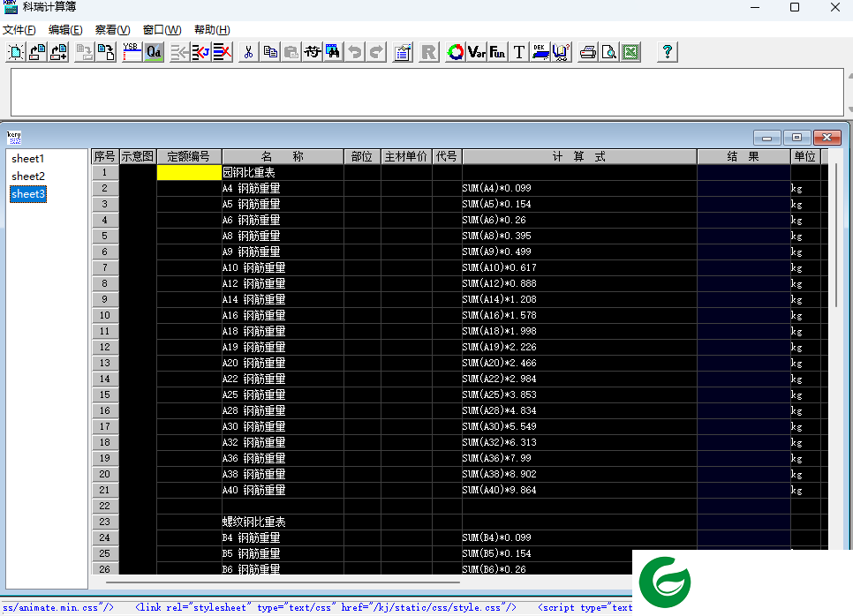The width and height of the screenshot is (853, 616).
Task: Click the print preview magnifier icon
Action: pyautogui.click(x=609, y=52)
